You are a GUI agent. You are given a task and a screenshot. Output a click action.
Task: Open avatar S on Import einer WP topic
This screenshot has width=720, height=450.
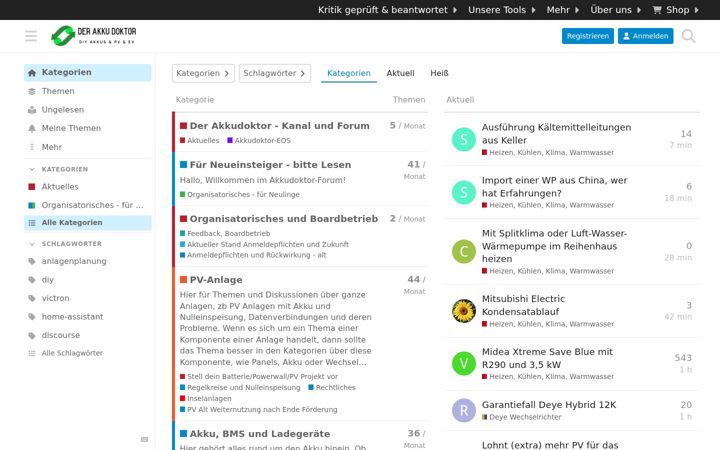464,192
